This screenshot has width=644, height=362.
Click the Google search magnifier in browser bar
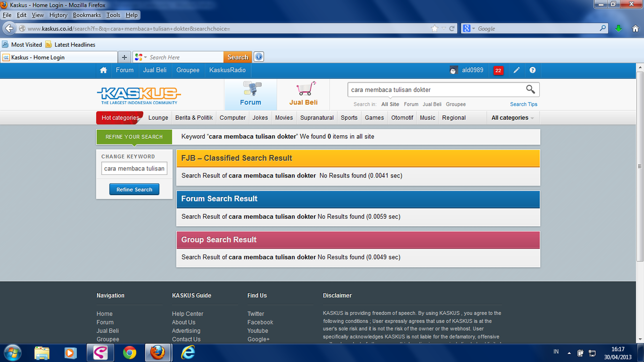click(603, 29)
